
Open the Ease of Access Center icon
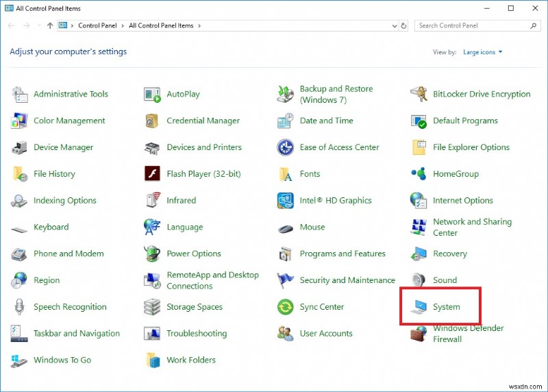[x=286, y=147]
